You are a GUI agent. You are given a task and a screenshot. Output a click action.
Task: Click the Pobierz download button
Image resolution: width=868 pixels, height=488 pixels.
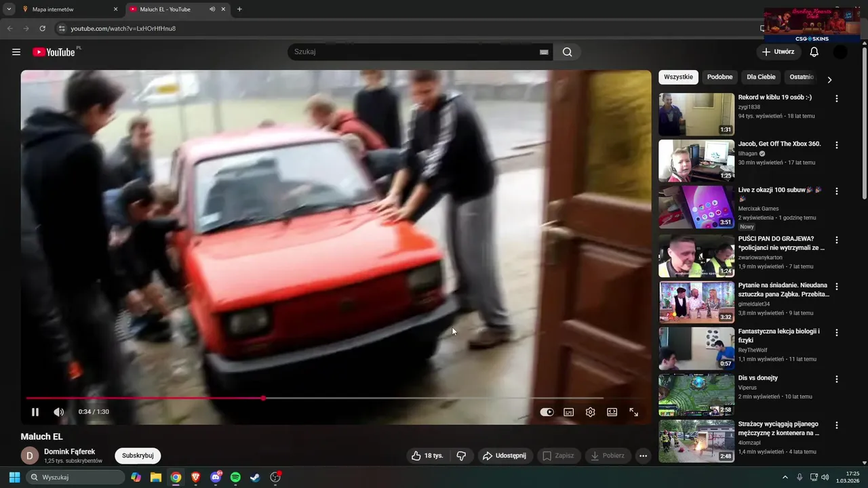coord(608,455)
